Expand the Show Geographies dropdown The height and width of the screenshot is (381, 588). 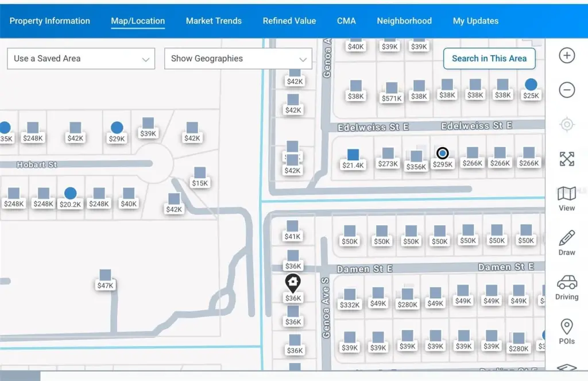click(238, 59)
